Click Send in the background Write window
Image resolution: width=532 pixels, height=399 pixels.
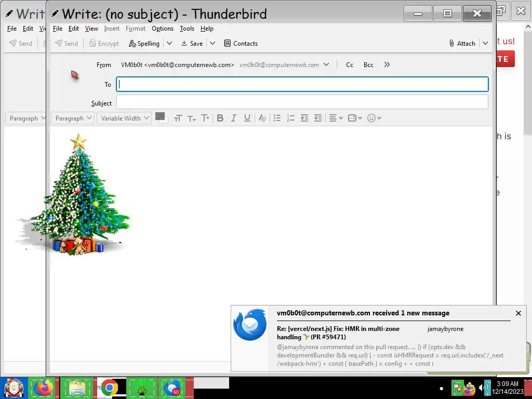coord(21,44)
